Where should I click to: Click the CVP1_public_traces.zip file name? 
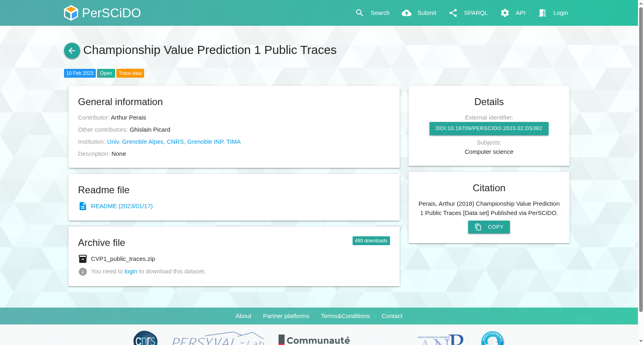pyautogui.click(x=123, y=259)
